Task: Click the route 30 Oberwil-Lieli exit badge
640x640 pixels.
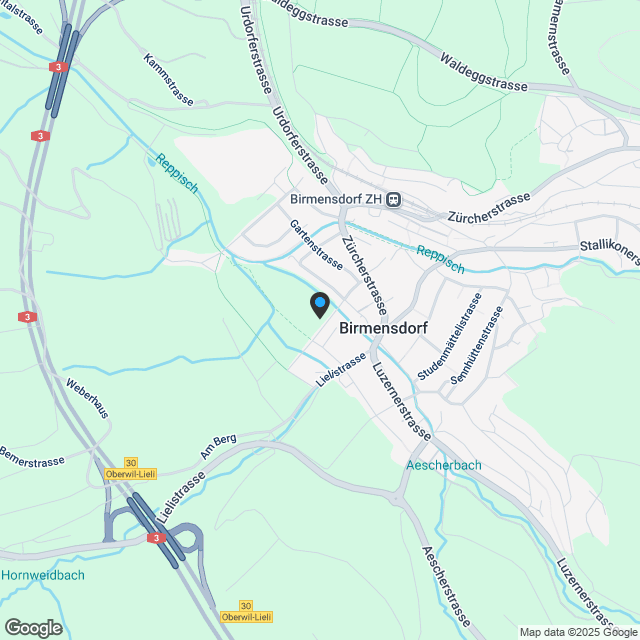Action: click(131, 469)
